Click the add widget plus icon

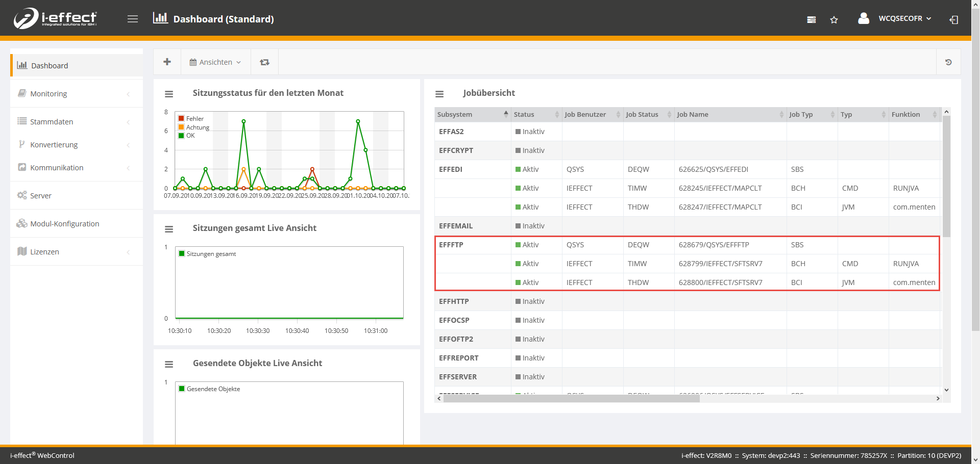(167, 62)
